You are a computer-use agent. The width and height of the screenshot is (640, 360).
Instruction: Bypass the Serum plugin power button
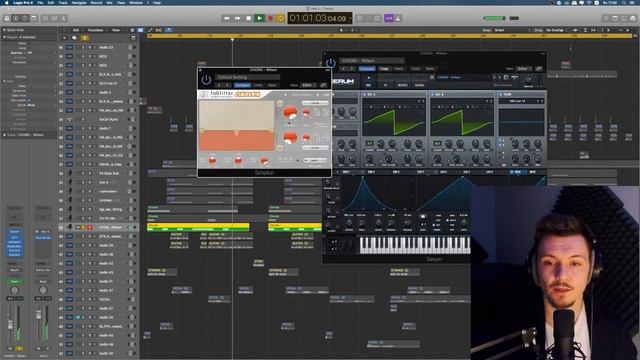[x=331, y=63]
